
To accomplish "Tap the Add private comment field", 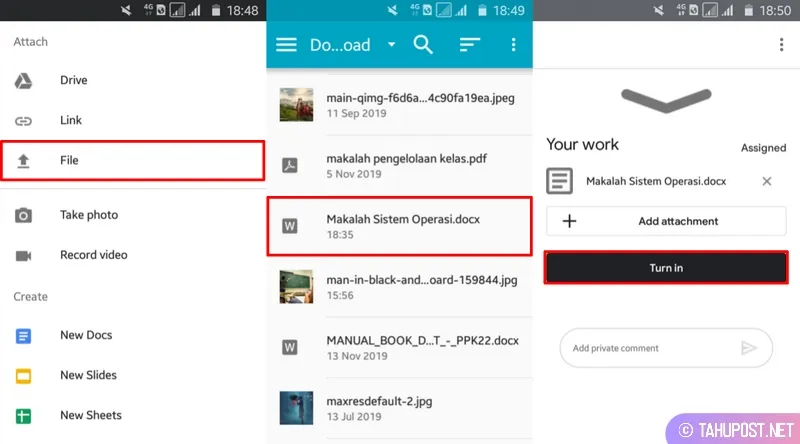I will tap(666, 348).
